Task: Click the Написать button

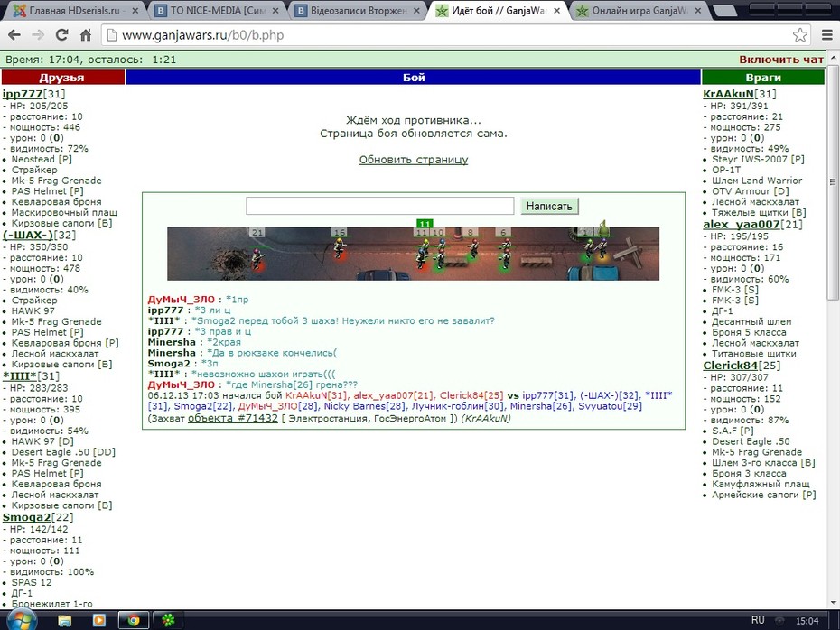Action: [x=549, y=206]
